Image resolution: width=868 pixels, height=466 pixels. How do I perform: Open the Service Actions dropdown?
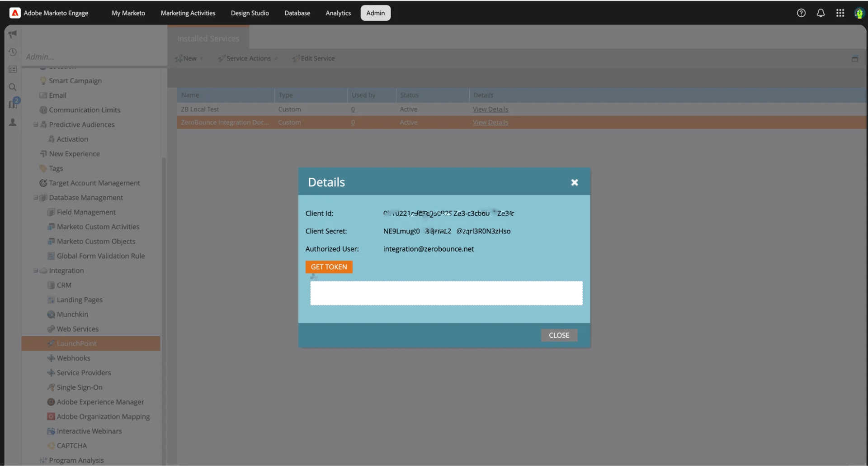248,58
